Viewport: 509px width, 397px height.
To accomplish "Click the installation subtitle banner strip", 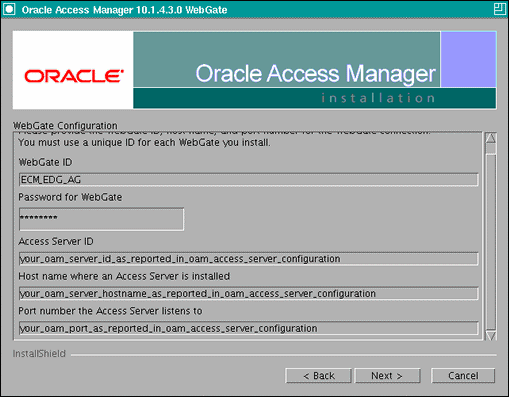I will coord(314,98).
